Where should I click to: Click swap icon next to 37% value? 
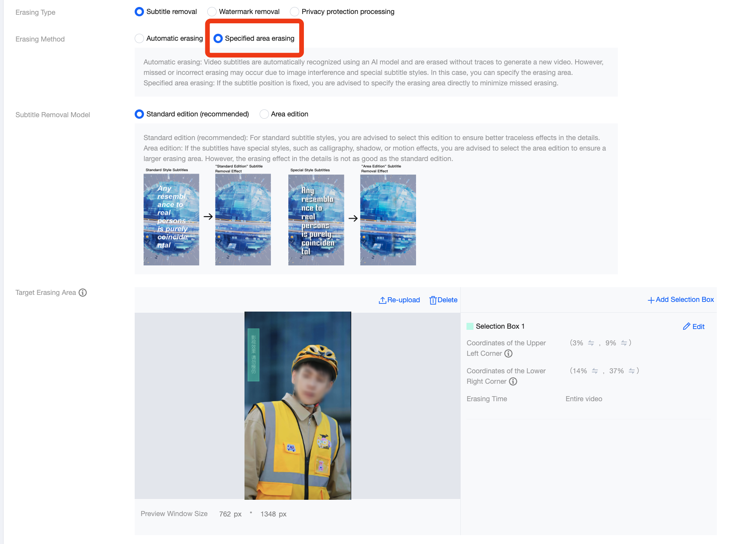coord(631,371)
